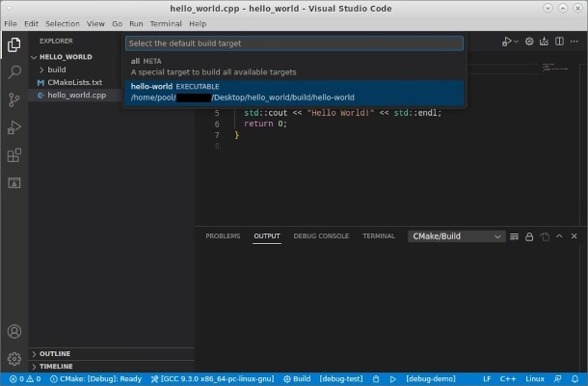Click the Linux configuration status item
This screenshot has height=386, width=588.
[x=534, y=379]
